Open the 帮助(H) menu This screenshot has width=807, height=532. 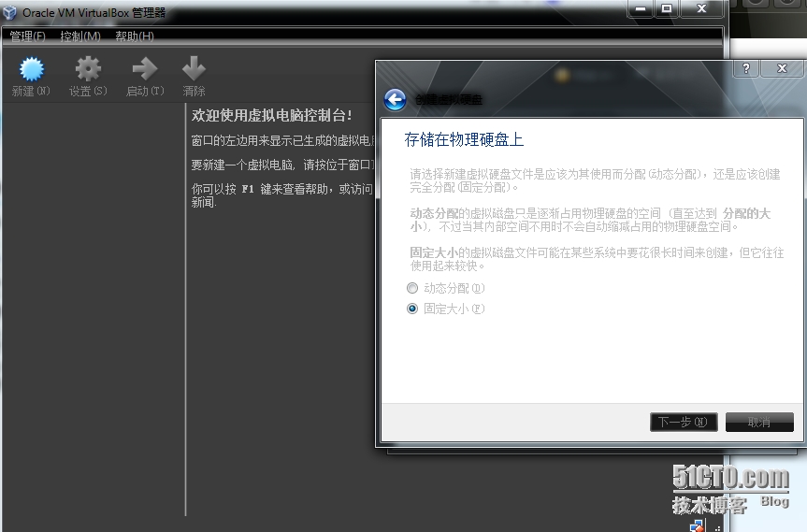pyautogui.click(x=135, y=36)
